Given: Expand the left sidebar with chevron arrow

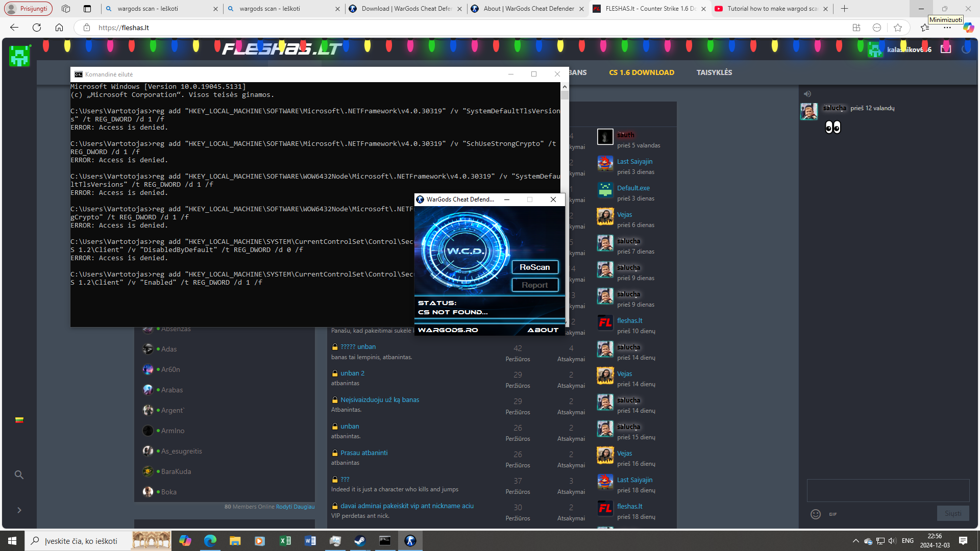Looking at the screenshot, I should tap(19, 510).
